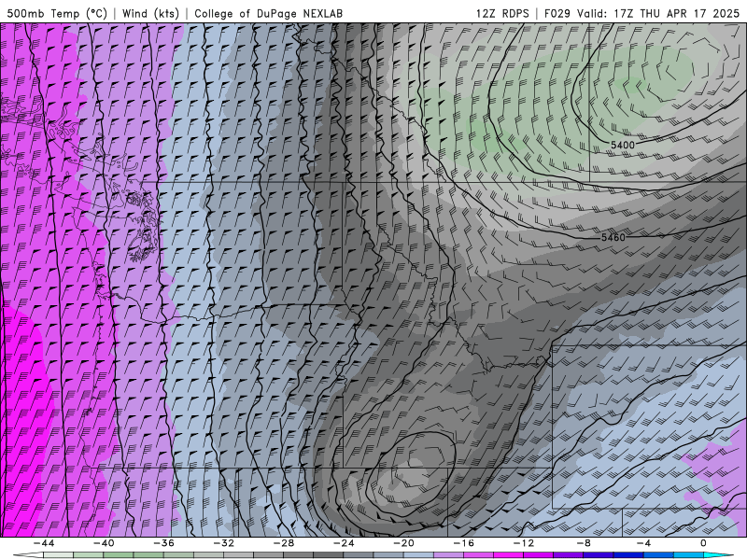Click the -36 color scale label
The height and width of the screenshot is (560, 747).
coord(164,543)
